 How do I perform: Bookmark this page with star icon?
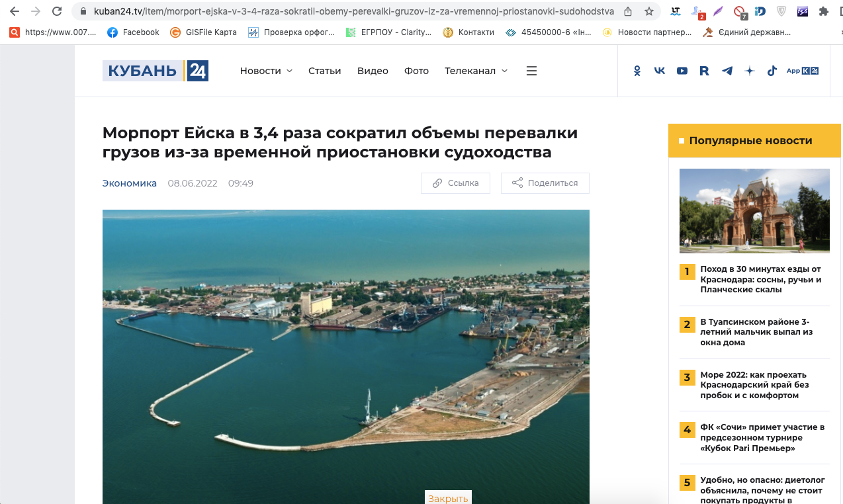click(649, 11)
